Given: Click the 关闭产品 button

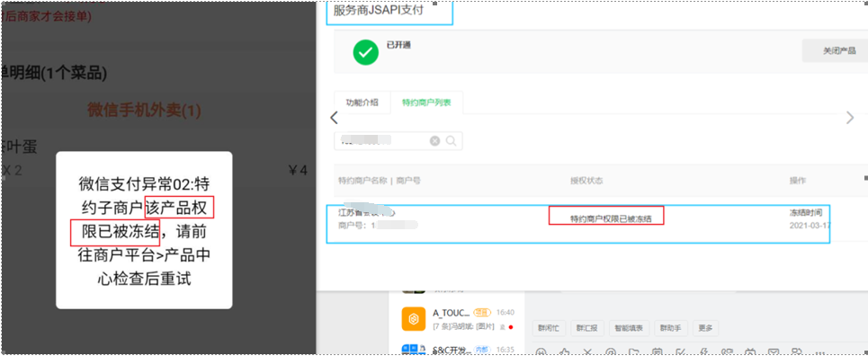Looking at the screenshot, I should pos(838,50).
